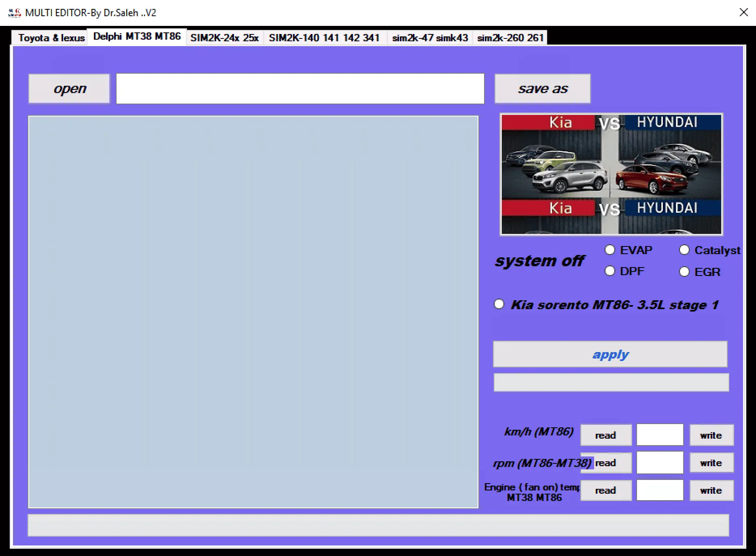
Task: Select the Delphi MT38 MT86 tab
Action: 137,36
